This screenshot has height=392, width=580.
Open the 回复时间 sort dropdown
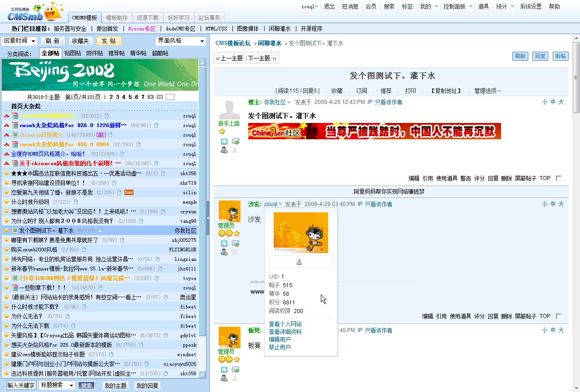point(20,41)
